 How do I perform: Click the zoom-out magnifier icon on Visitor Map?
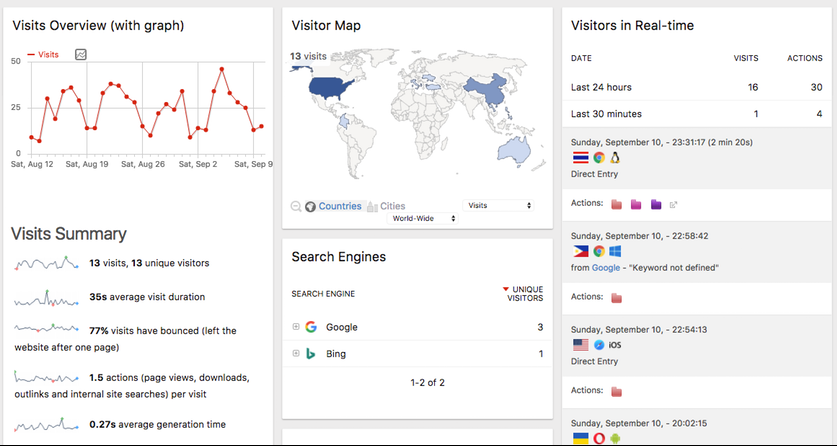pyautogui.click(x=296, y=206)
